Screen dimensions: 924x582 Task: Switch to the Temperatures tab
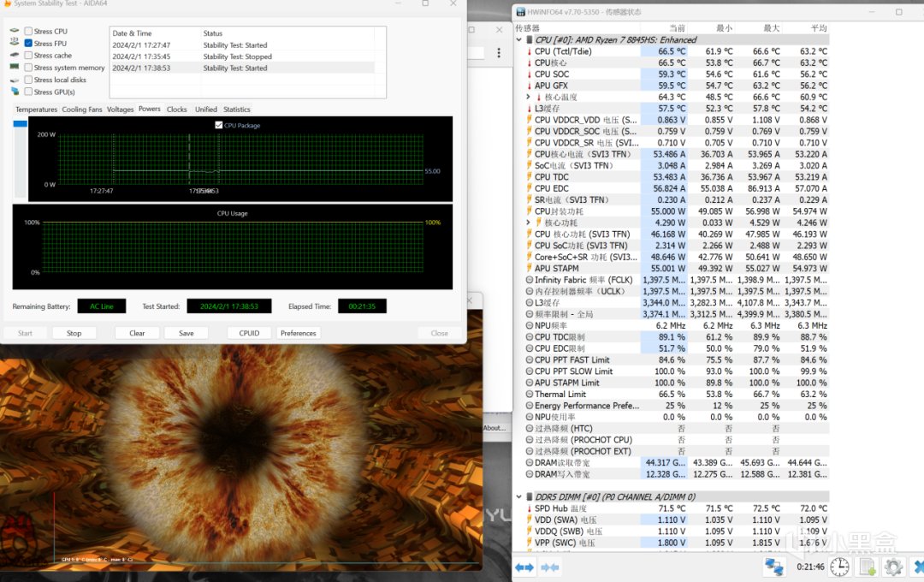click(x=36, y=110)
